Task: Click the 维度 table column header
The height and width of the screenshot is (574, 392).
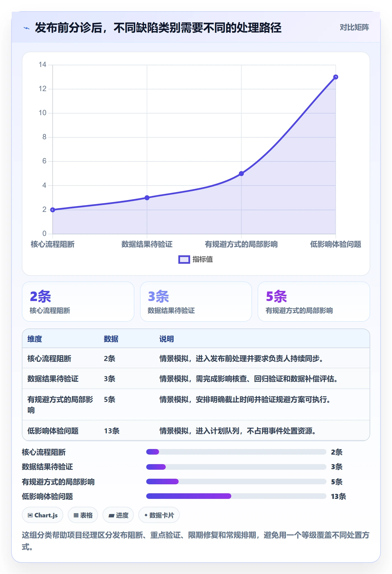Action: point(35,339)
